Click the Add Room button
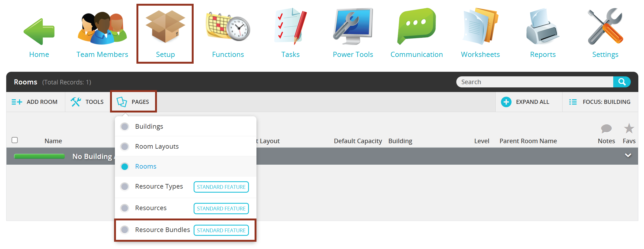 (x=35, y=102)
